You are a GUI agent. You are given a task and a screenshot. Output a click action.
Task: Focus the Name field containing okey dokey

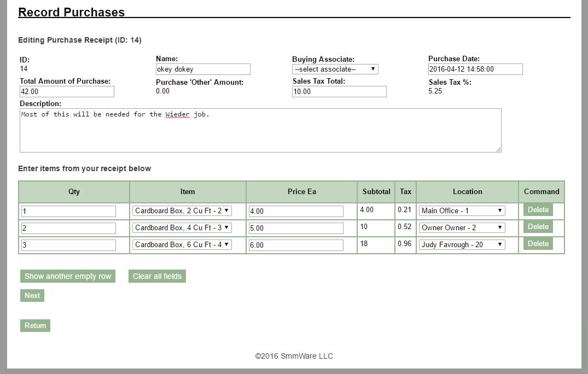pos(203,69)
